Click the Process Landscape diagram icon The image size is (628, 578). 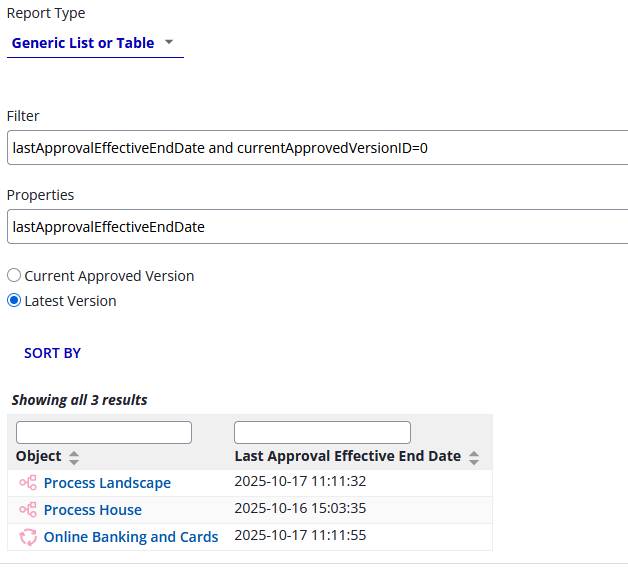point(28,483)
